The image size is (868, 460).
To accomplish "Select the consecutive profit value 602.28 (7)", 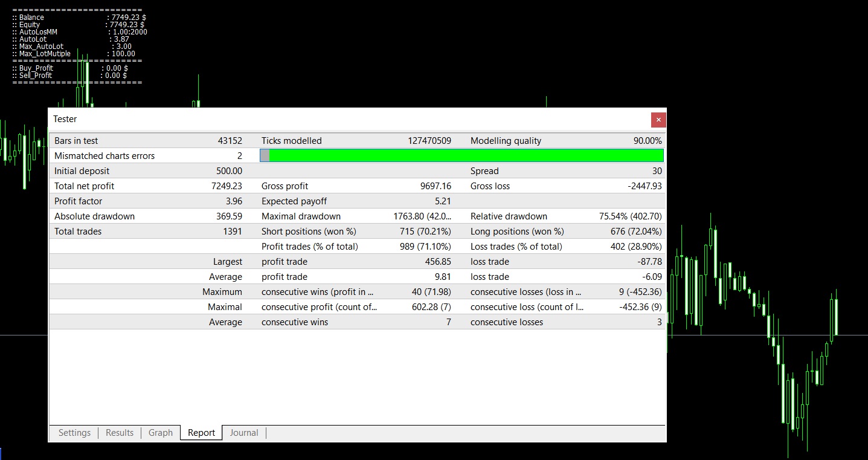I will tap(430, 307).
